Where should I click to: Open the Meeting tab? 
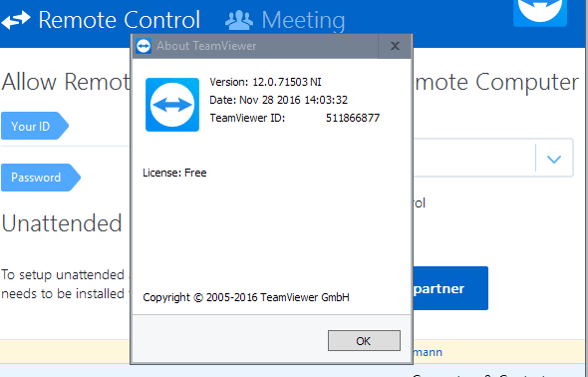pos(285,20)
